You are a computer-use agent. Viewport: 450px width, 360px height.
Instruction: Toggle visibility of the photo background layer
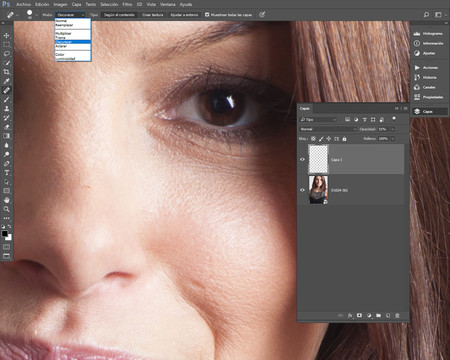[302, 190]
